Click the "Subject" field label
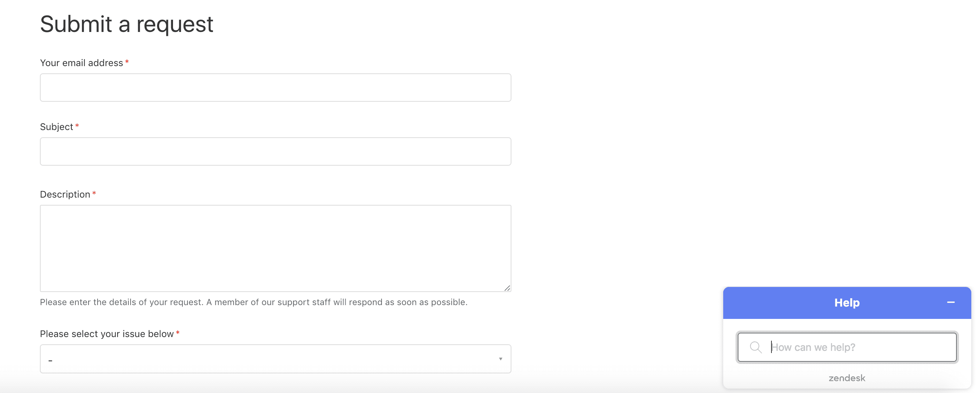 pyautogui.click(x=56, y=127)
